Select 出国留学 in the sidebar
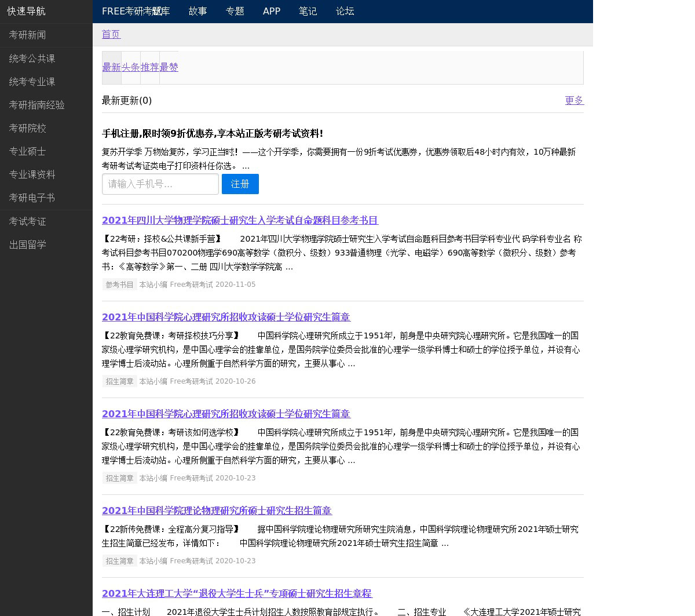The width and height of the screenshot is (695, 616). [27, 245]
